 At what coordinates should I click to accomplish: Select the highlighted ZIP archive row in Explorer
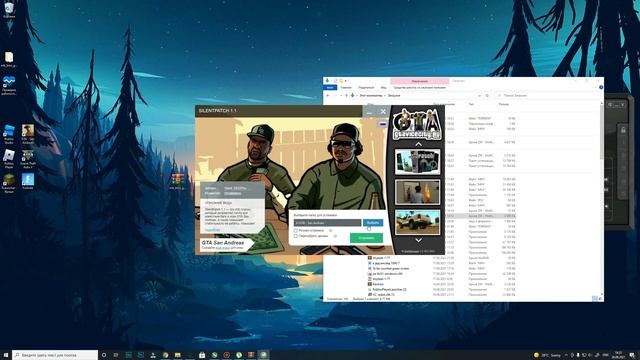pos(482,216)
